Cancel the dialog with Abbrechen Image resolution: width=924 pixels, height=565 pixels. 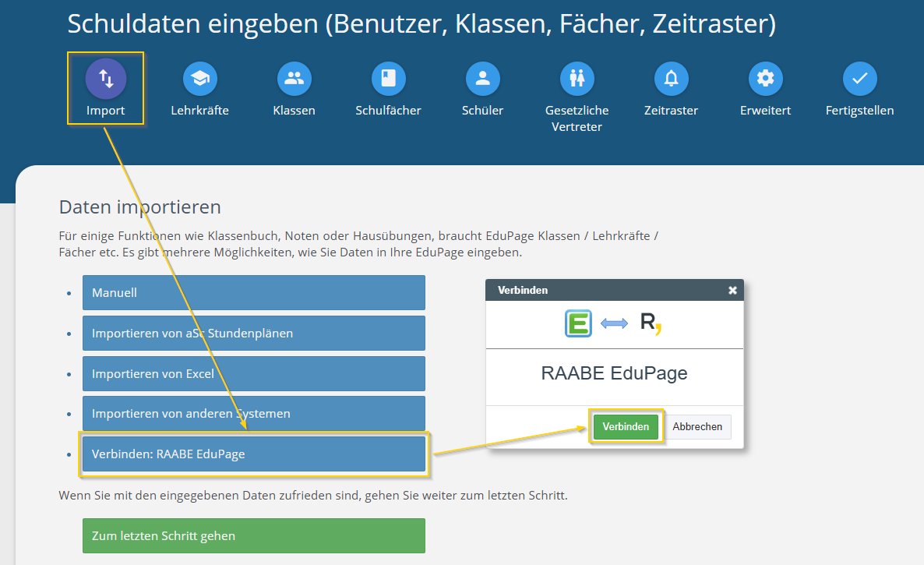coord(698,426)
